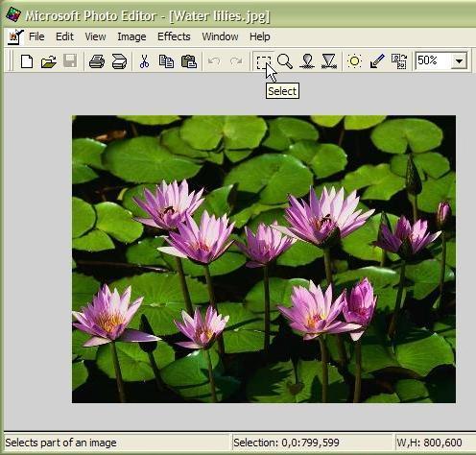
Task: Open Image Balance brightness tool
Action: point(355,61)
